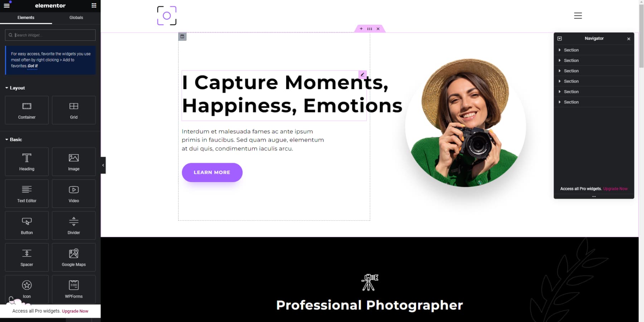This screenshot has width=644, height=322.
Task: Choose the Google Maps widget
Action: point(74,257)
